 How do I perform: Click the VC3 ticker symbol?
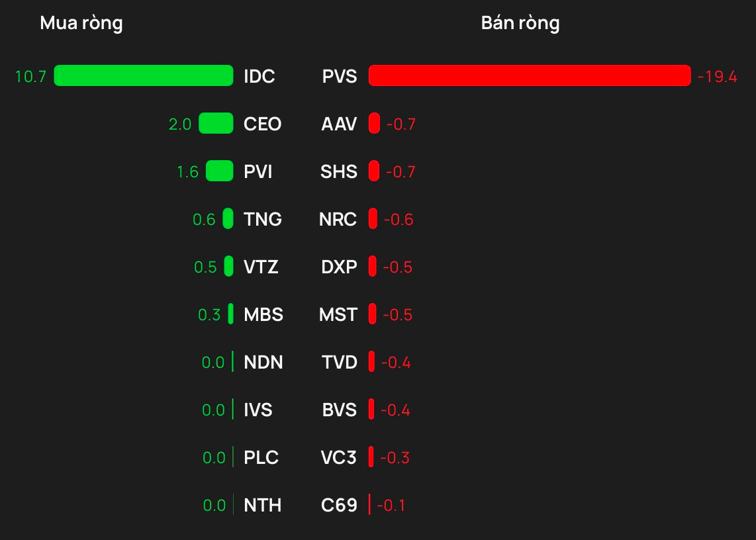tap(338, 457)
